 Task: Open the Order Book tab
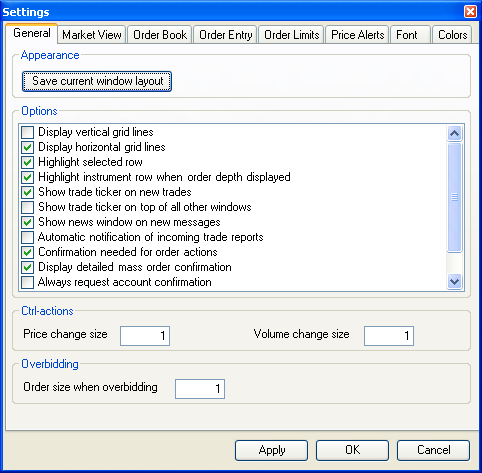pyautogui.click(x=160, y=35)
